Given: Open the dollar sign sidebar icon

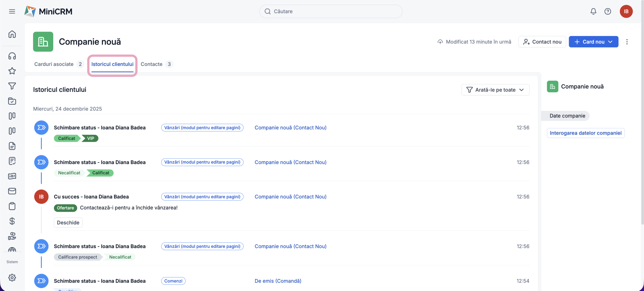Looking at the screenshot, I should coord(12,221).
